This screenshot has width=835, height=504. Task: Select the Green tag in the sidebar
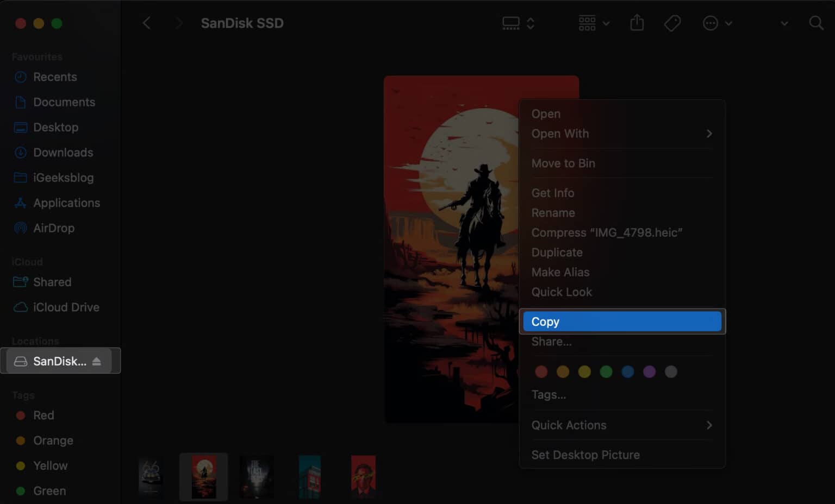click(49, 490)
